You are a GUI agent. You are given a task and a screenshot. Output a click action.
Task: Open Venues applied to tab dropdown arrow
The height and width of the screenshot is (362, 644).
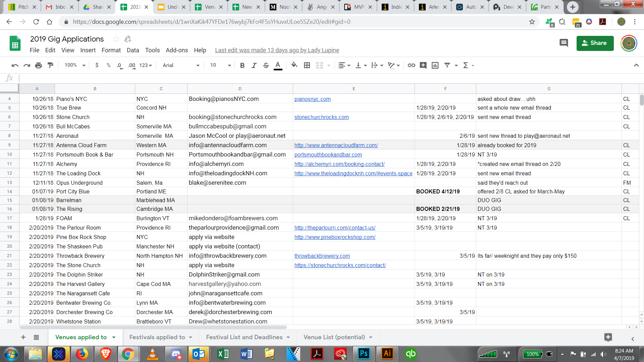114,338
